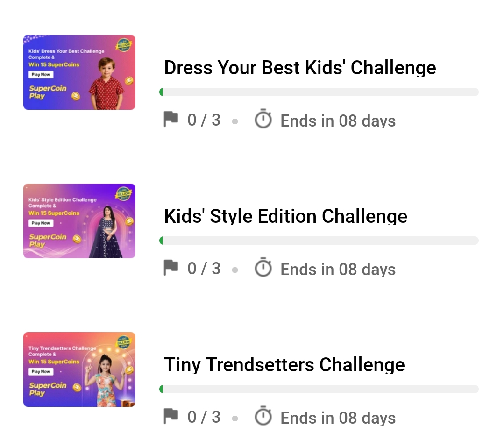The width and height of the screenshot is (504, 440).
Task: Tap stopwatch icon for Tiny Trendsetters Challenge
Action: coord(263,416)
